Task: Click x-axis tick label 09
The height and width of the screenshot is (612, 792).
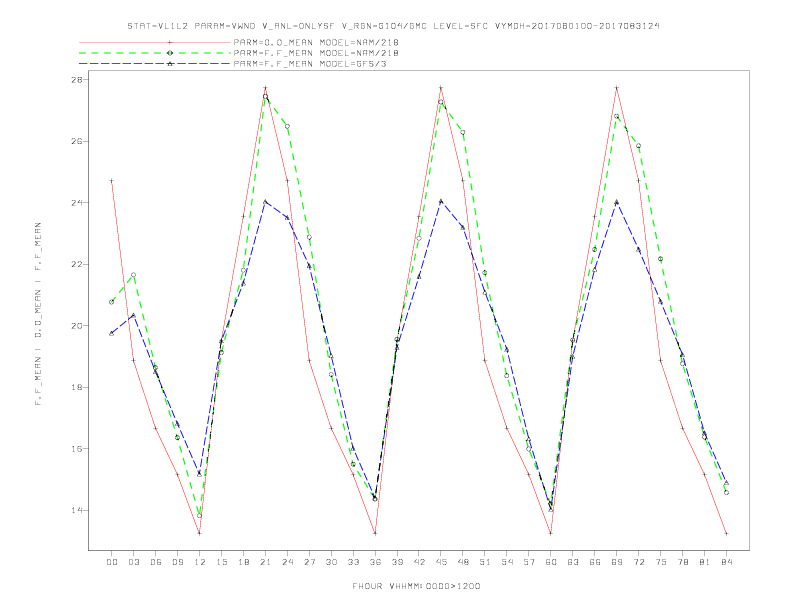Action: click(178, 562)
